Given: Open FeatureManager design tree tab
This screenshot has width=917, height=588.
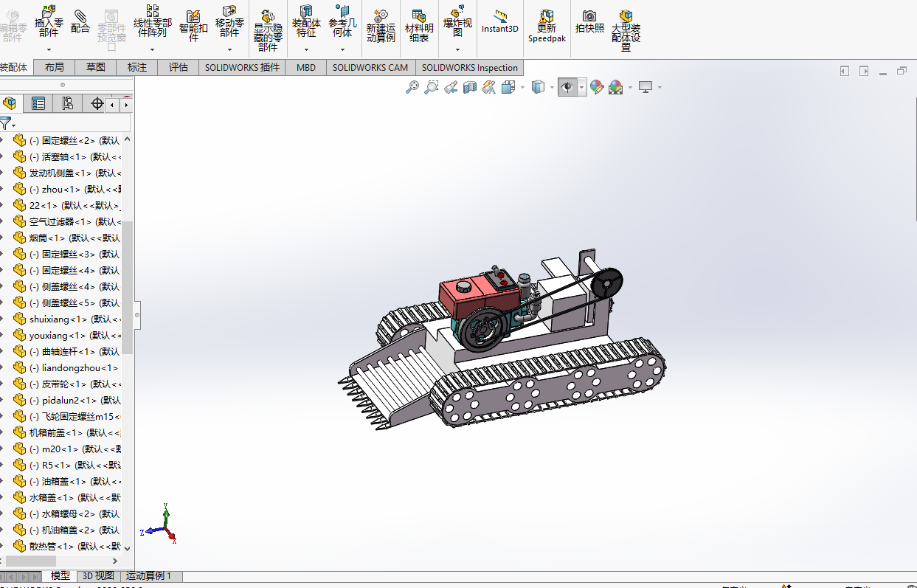Looking at the screenshot, I should (10, 103).
